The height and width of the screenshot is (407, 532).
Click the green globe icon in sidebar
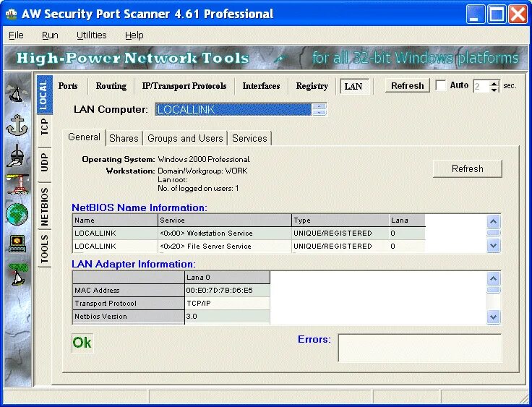17,214
